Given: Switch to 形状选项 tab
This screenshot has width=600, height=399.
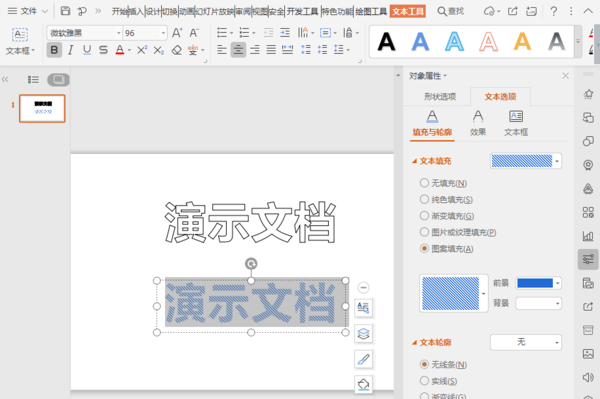Looking at the screenshot, I should tap(440, 97).
